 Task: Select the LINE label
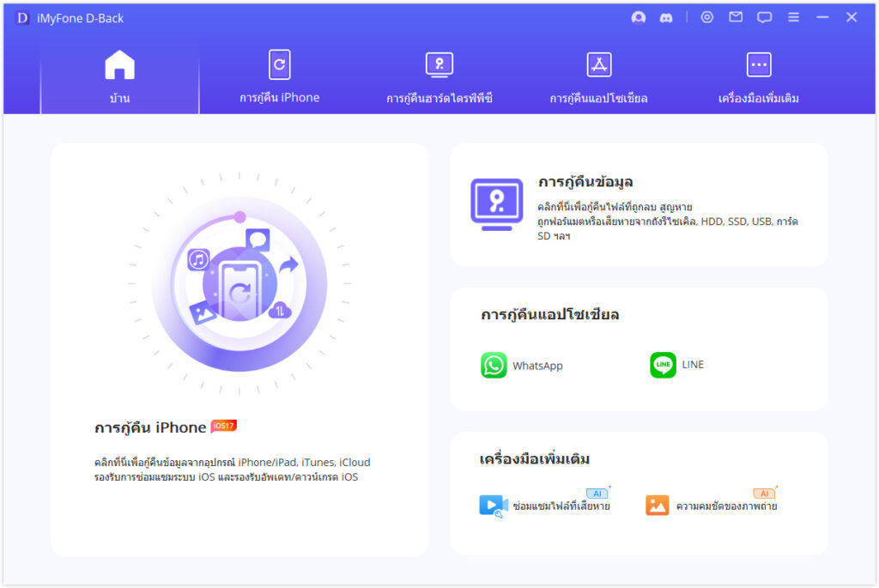[693, 364]
